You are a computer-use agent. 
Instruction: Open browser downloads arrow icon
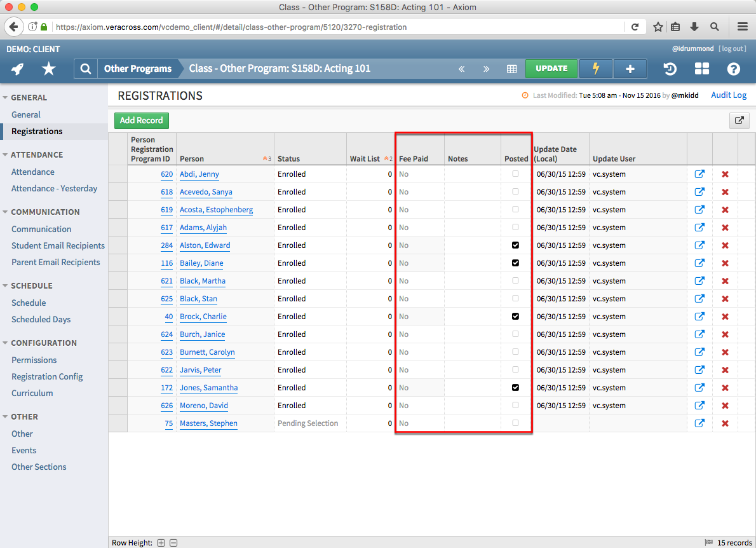point(694,27)
